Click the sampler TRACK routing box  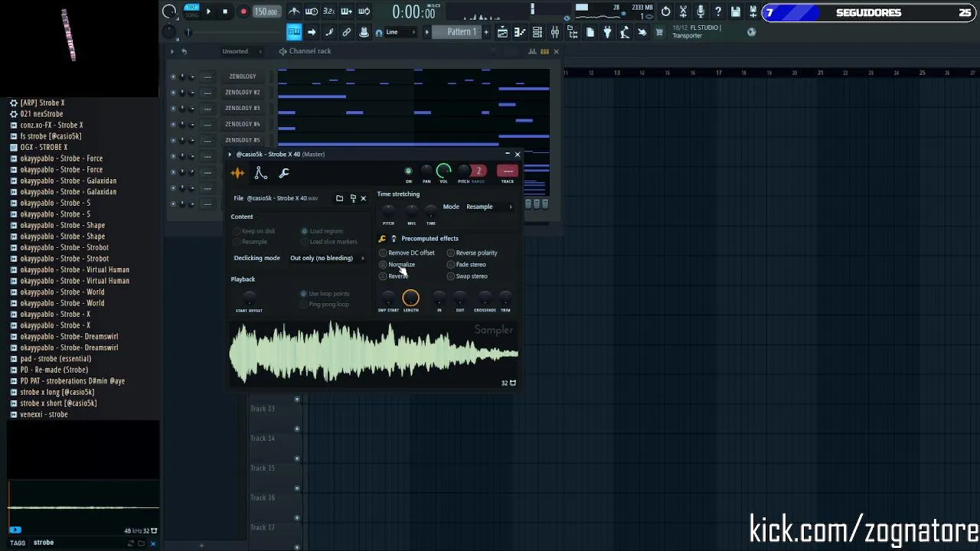click(x=508, y=171)
